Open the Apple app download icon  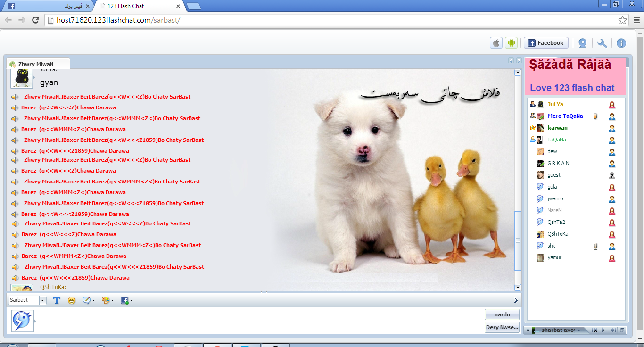496,43
